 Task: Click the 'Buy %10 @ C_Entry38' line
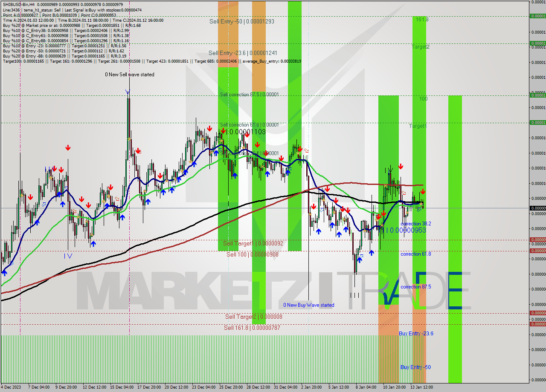[x=66, y=30]
